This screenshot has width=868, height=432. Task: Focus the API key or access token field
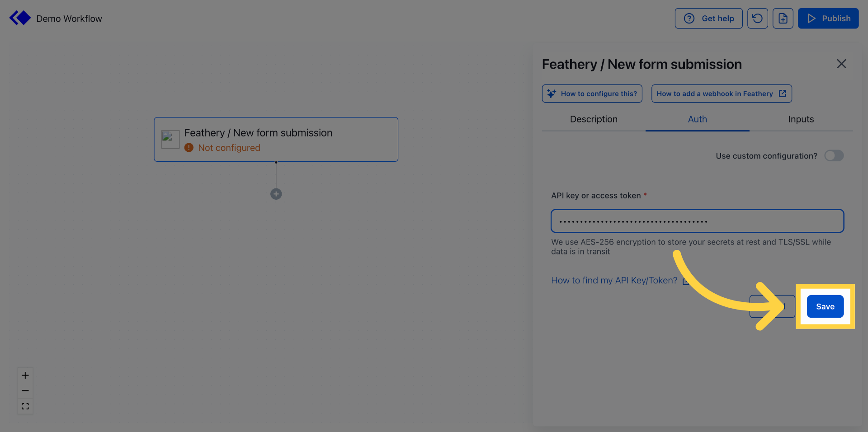point(697,221)
